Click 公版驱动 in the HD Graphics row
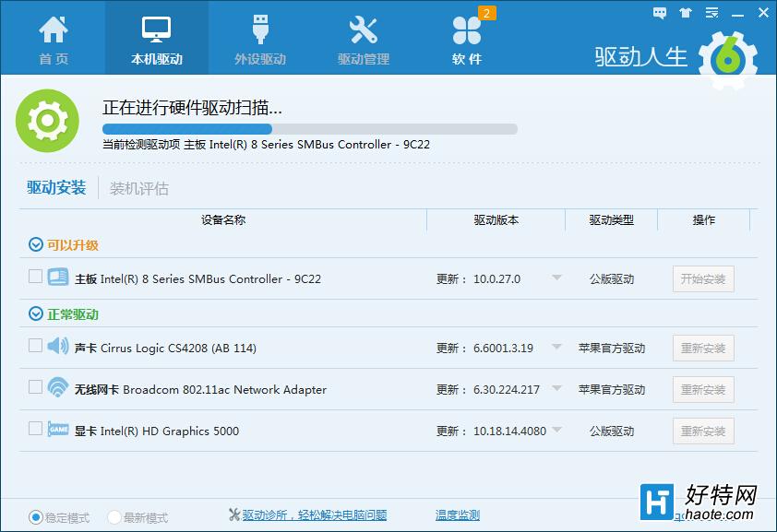The height and width of the screenshot is (532, 777). 612,432
